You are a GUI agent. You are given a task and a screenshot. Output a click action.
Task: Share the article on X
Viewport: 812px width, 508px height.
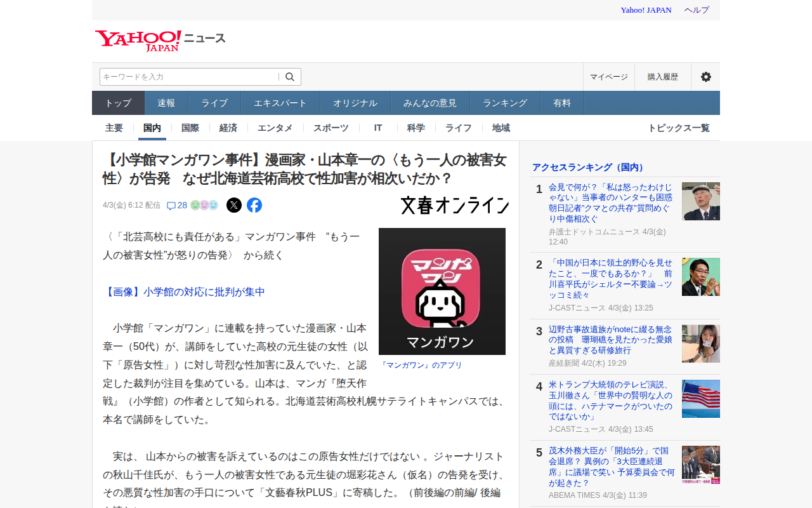point(234,205)
